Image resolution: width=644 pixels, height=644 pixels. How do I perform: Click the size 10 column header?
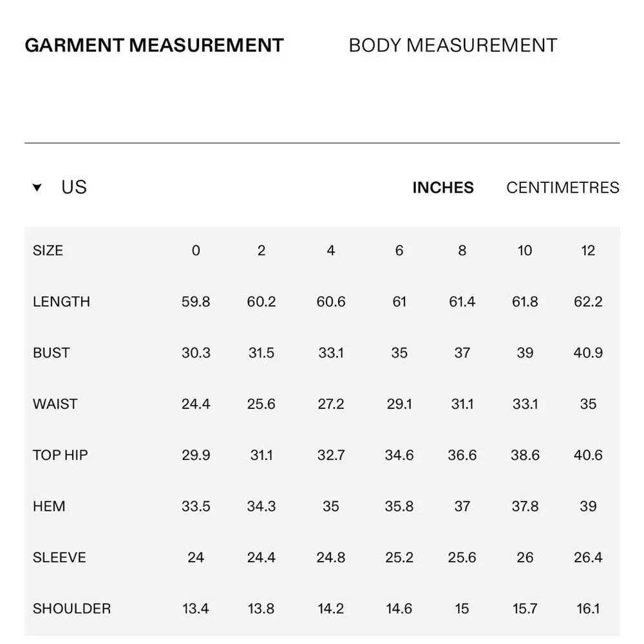pos(525,251)
